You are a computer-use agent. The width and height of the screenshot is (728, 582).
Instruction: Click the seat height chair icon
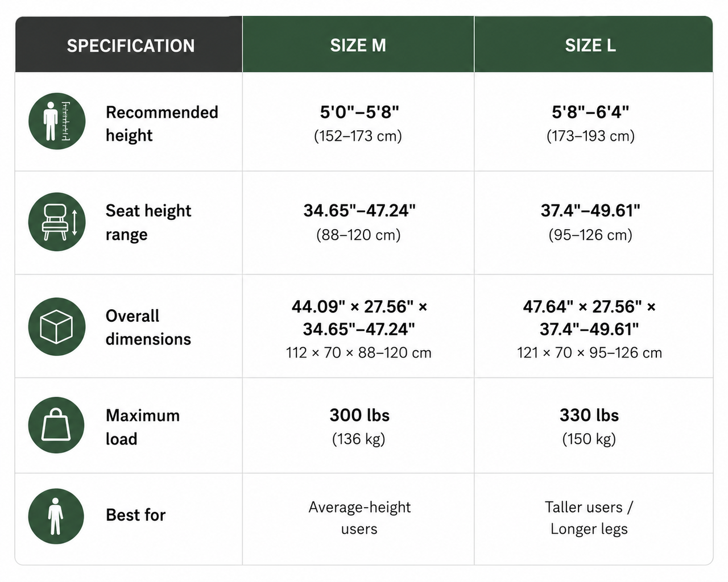(57, 222)
